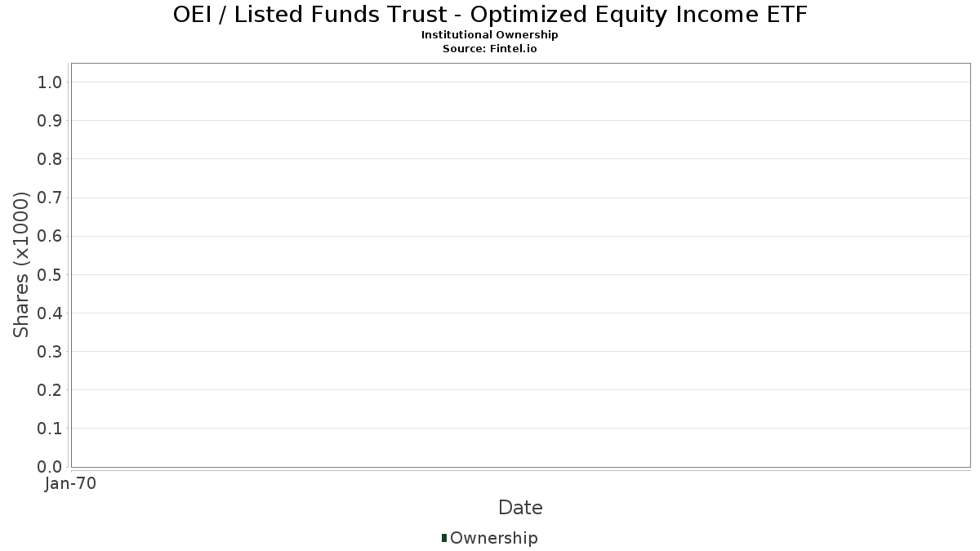The image size is (980, 551).
Task: Select the 0.5 y-axis tick label
Action: [x=50, y=274]
